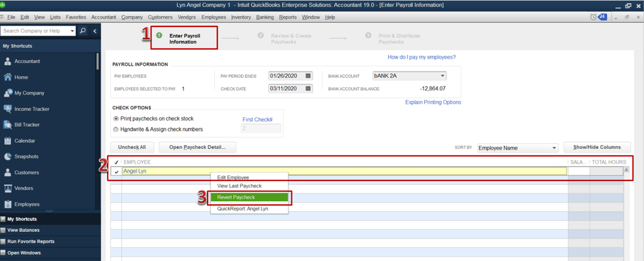Screen dimensions: 644x261
Task: Open the Employees shortcut icon
Action: tap(7, 204)
